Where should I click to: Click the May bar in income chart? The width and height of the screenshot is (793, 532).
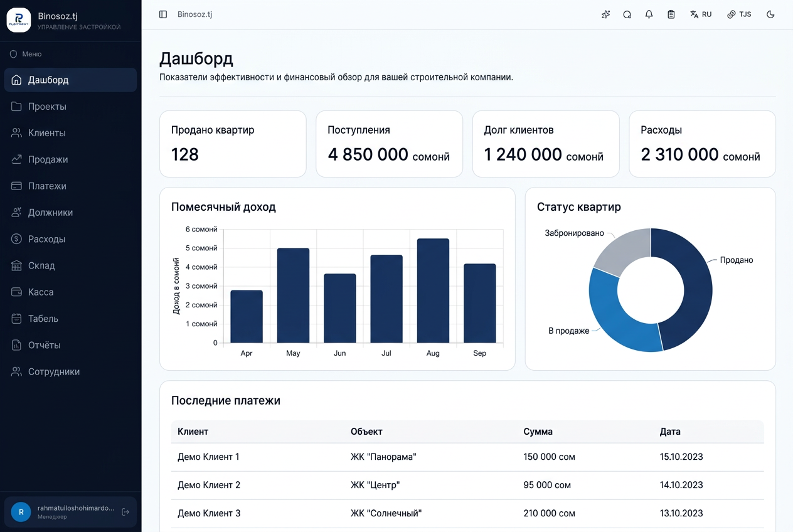[293, 296]
